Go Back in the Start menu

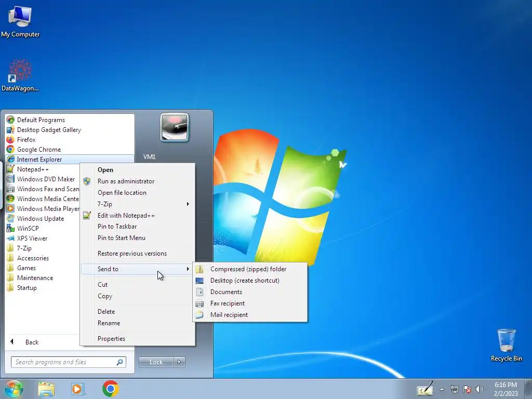click(x=43, y=342)
